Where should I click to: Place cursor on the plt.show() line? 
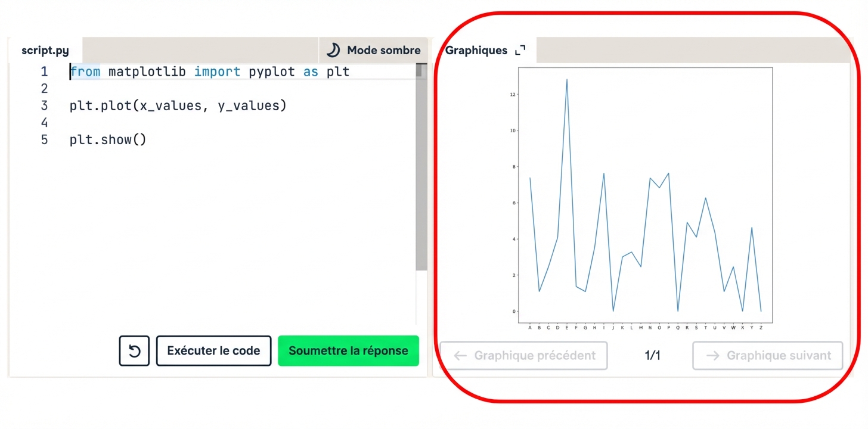click(x=107, y=139)
